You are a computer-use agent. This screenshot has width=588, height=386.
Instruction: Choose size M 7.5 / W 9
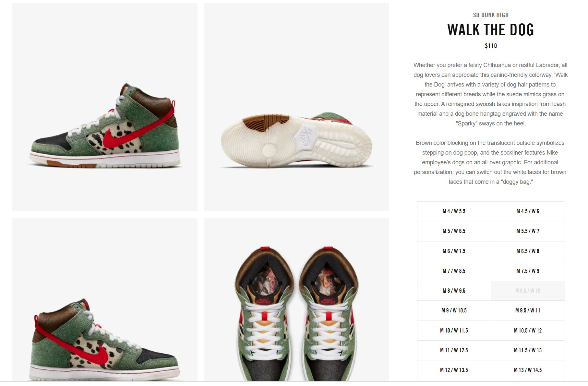[528, 271]
